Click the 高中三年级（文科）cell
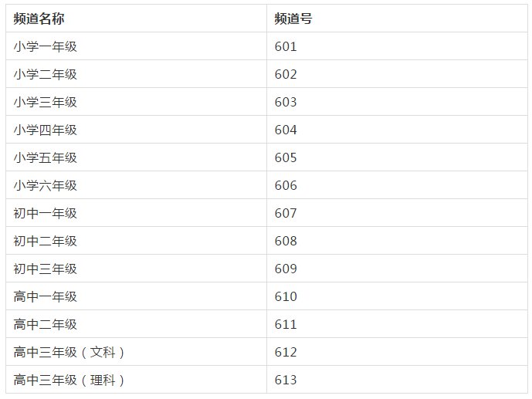Screen dimensions: 532x399 [x=69, y=352]
